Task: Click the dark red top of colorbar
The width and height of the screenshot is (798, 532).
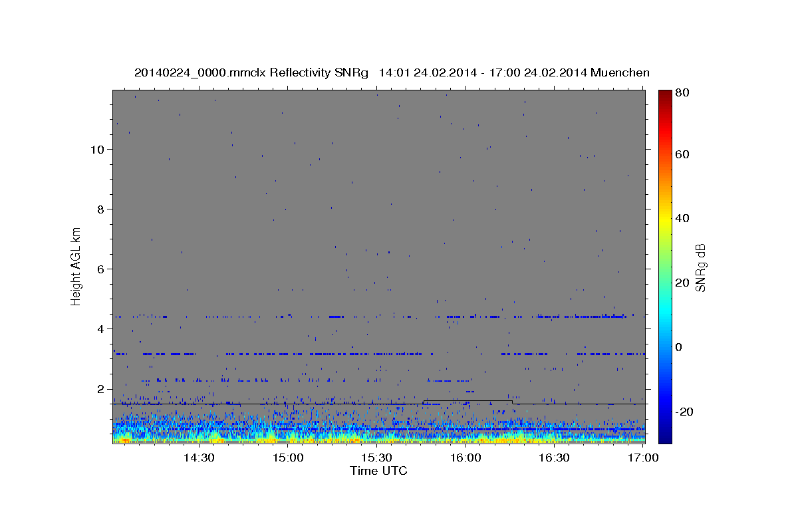Action: [665, 96]
